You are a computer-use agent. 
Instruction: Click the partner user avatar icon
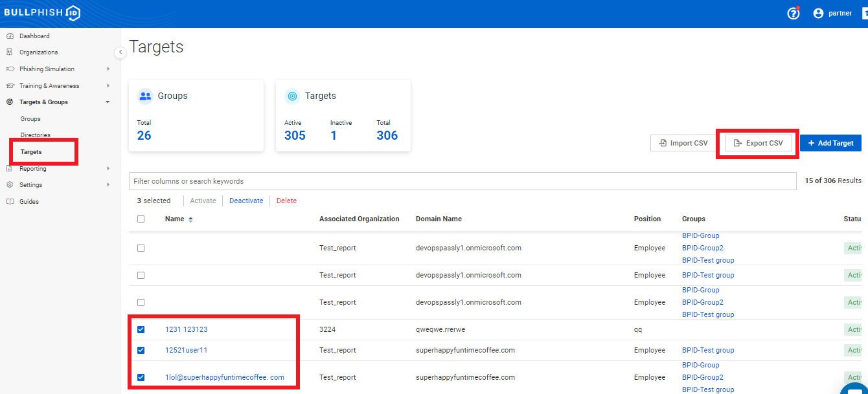coord(818,14)
